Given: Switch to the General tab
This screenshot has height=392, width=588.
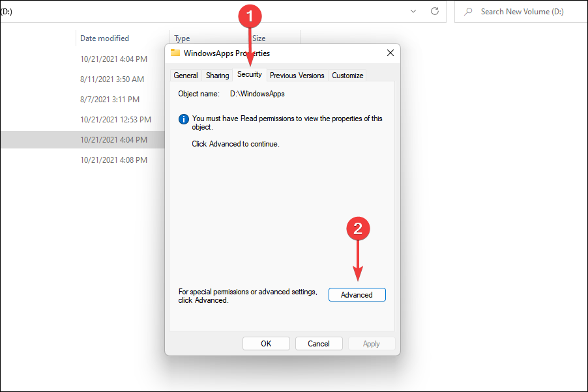Looking at the screenshot, I should (186, 76).
